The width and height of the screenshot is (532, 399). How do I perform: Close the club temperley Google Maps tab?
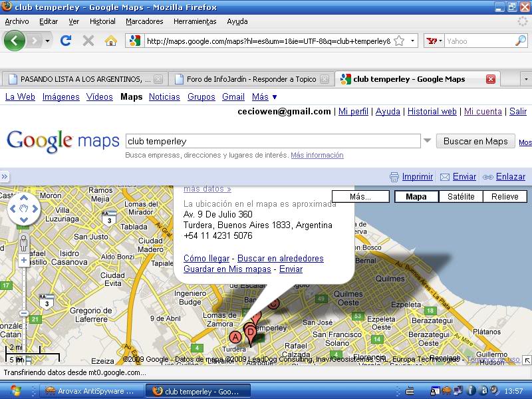tap(491, 79)
